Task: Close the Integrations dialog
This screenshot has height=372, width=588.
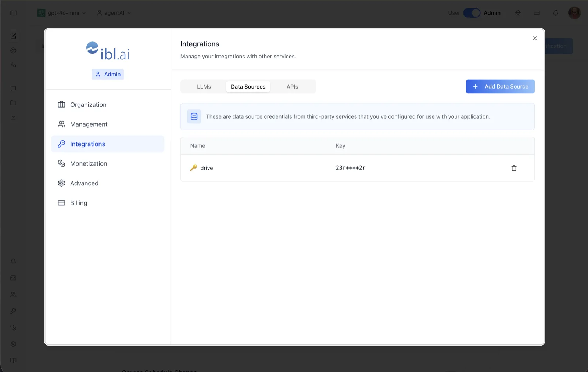Action: pyautogui.click(x=535, y=38)
